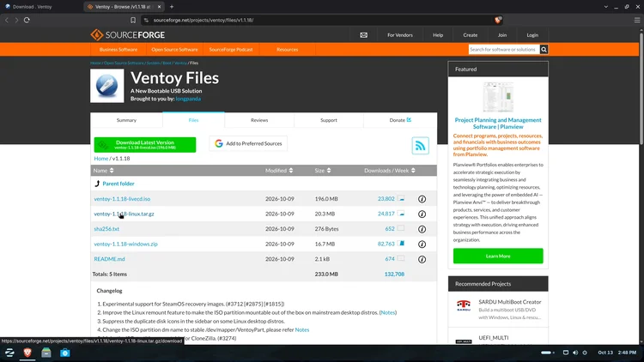Show info for ventoy-1.1.18-livecd.iso
Image resolution: width=644 pixels, height=362 pixels.
422,199
